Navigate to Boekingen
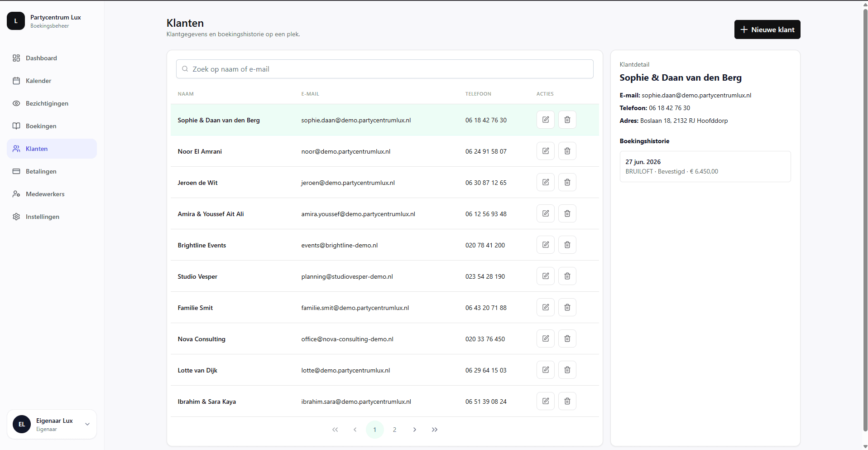868x450 pixels. pyautogui.click(x=52, y=126)
